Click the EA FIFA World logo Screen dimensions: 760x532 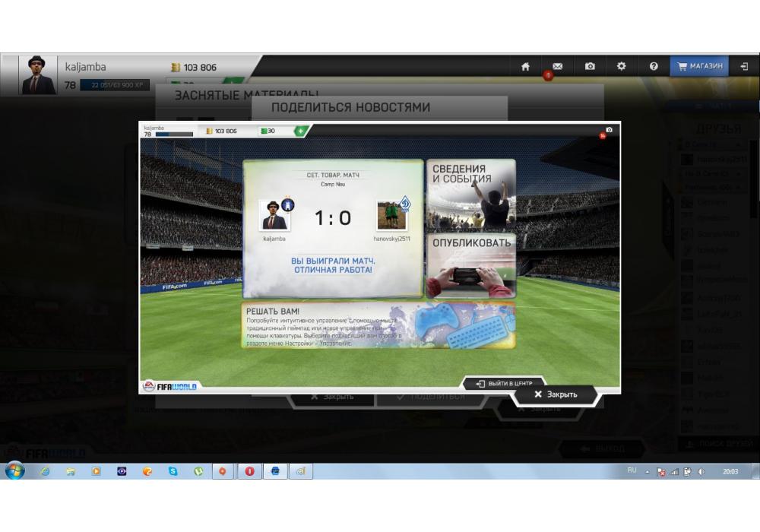point(169,386)
